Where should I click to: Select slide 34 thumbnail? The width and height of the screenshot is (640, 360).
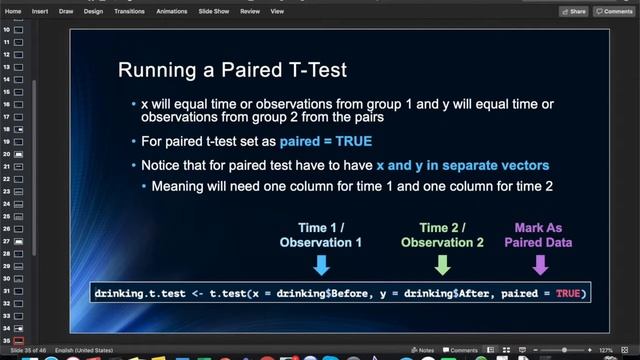pos(18,329)
